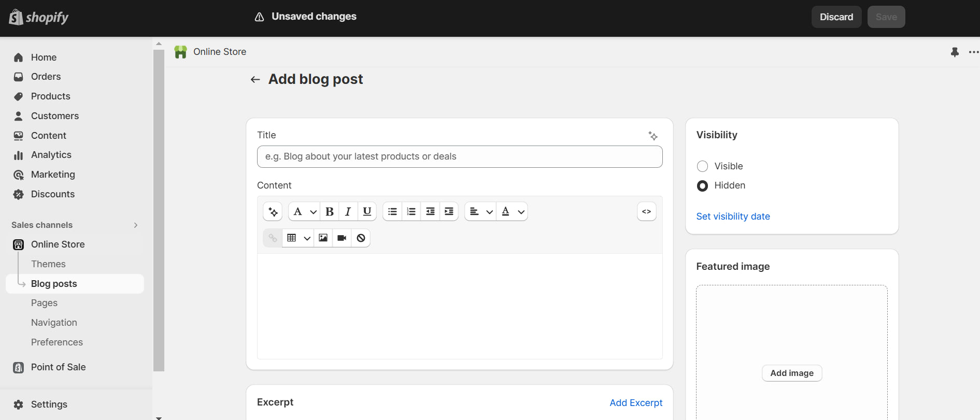Screen dimensions: 980x420
Task: Insert an image in content
Action: click(323, 238)
